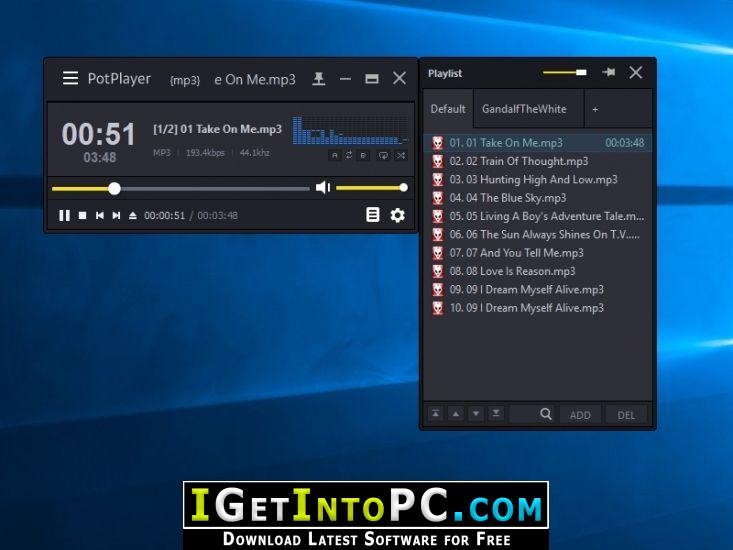Search the playlist with magnifier icon
This screenshot has width=733, height=550.
pyautogui.click(x=546, y=414)
